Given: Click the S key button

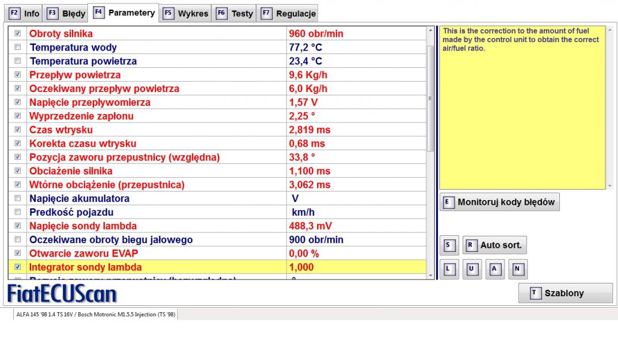Looking at the screenshot, I should [x=449, y=245].
